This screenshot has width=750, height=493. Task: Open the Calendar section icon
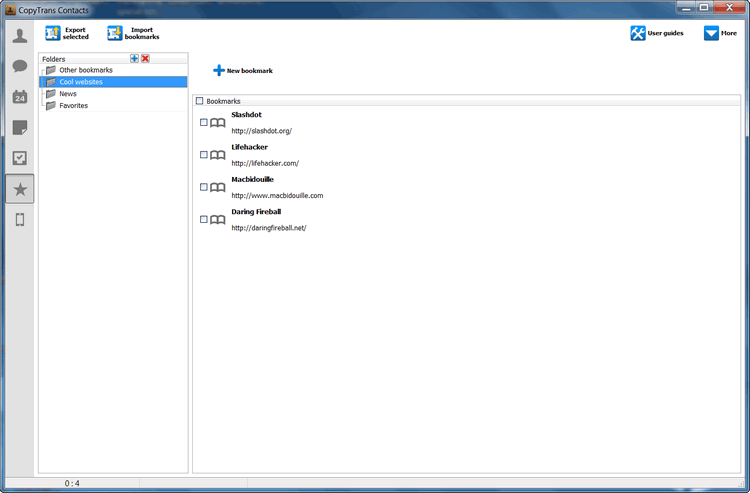(x=20, y=97)
